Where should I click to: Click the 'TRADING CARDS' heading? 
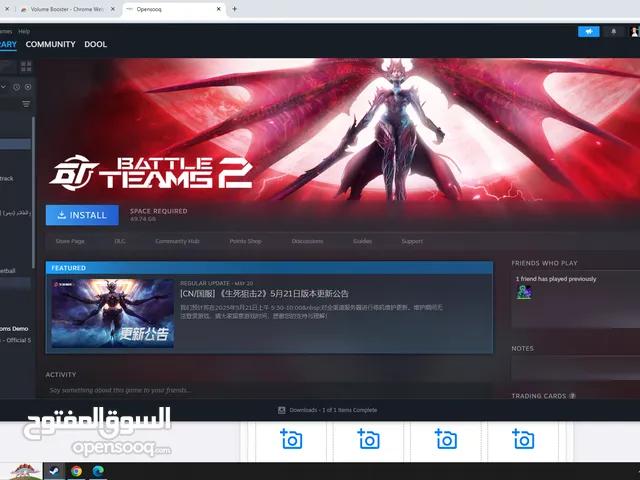[x=539, y=396]
